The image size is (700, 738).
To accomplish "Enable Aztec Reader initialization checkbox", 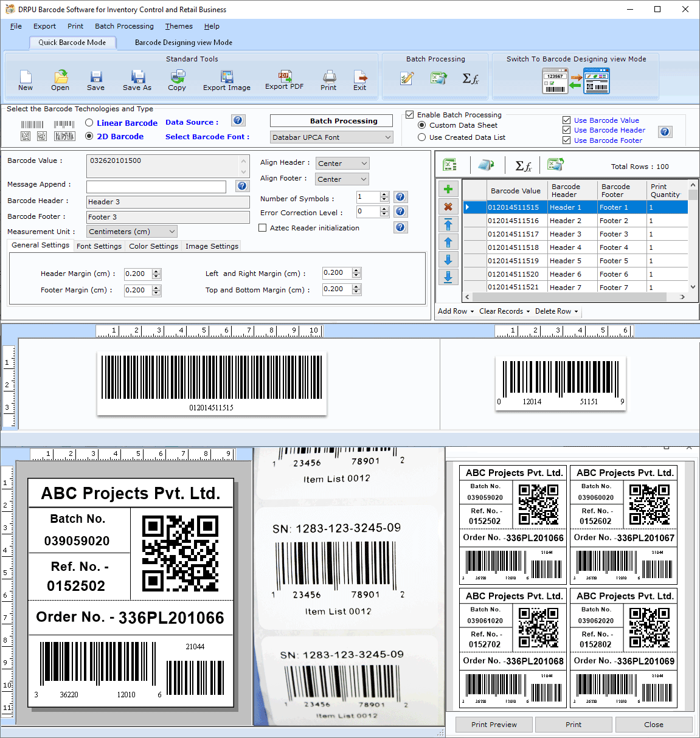I will [263, 228].
